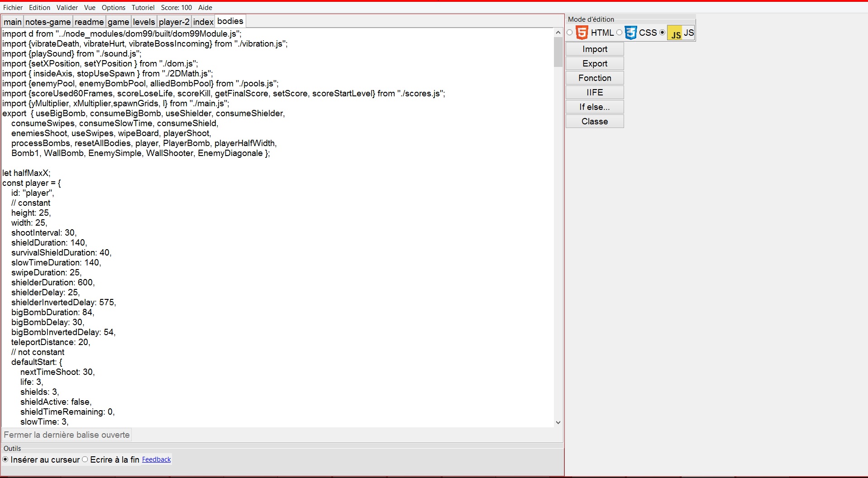Click the 'shielderInvertedDelay: 575,' line
868x478 pixels.
63,302
